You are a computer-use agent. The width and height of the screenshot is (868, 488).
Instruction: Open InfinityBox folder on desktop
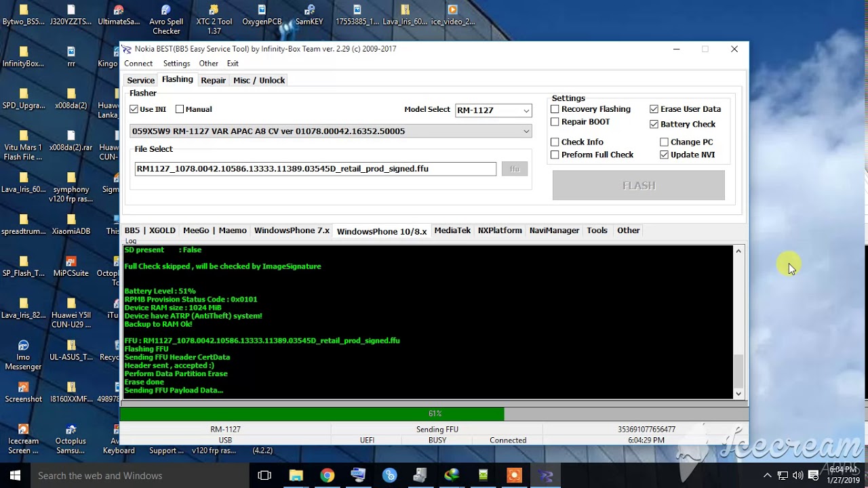23,57
